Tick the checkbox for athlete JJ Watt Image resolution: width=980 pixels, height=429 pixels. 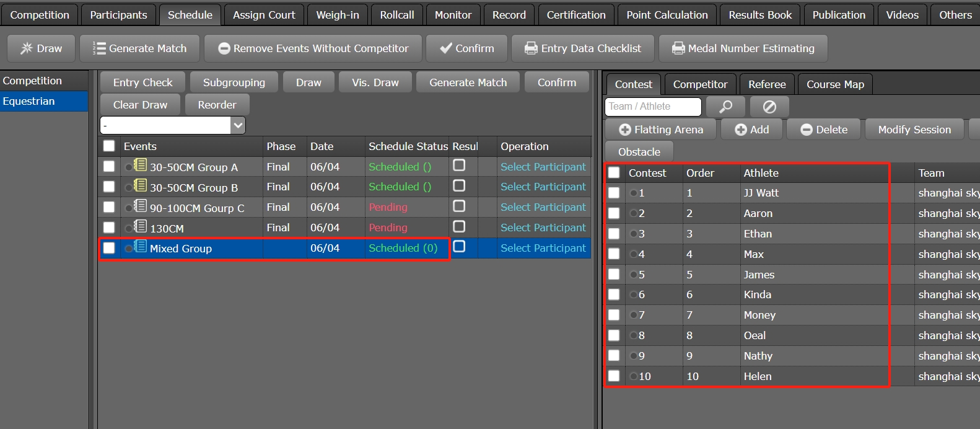click(x=614, y=193)
